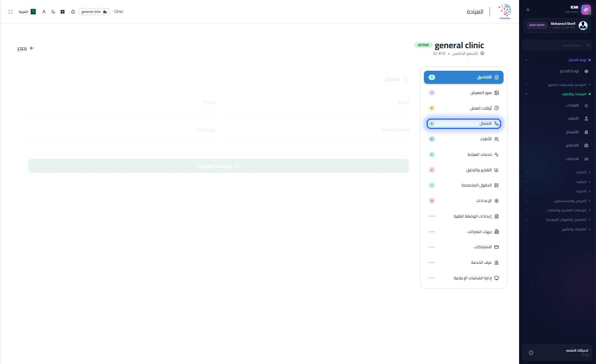
Task: Select the أوقات العمل tab
Action: point(464,108)
